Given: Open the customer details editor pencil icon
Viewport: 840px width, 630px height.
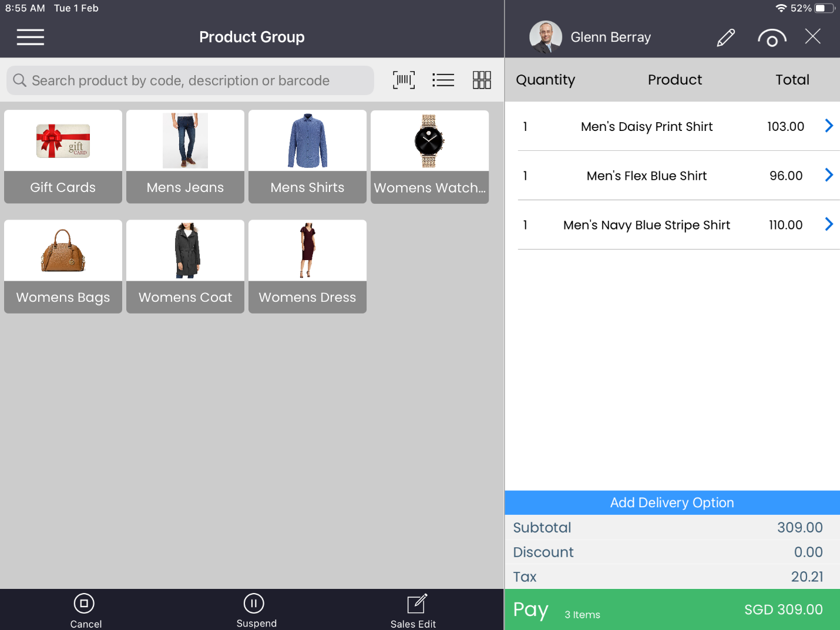Looking at the screenshot, I should pos(726,37).
